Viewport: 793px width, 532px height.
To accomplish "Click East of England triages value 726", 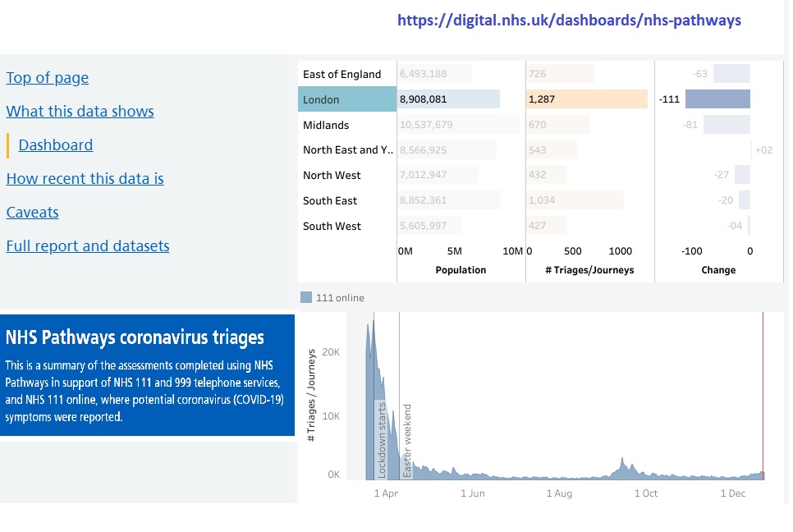I will pos(537,74).
